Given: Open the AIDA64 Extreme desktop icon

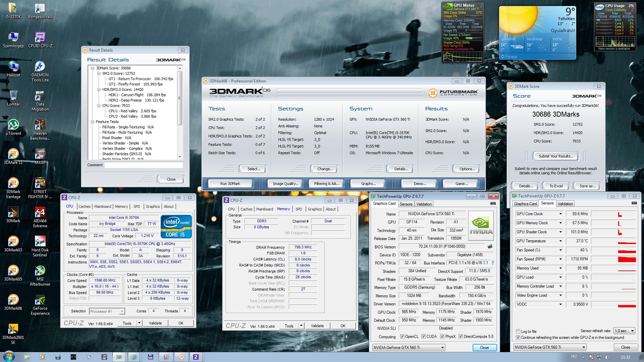Looking at the screenshot, I should click(x=40, y=217).
